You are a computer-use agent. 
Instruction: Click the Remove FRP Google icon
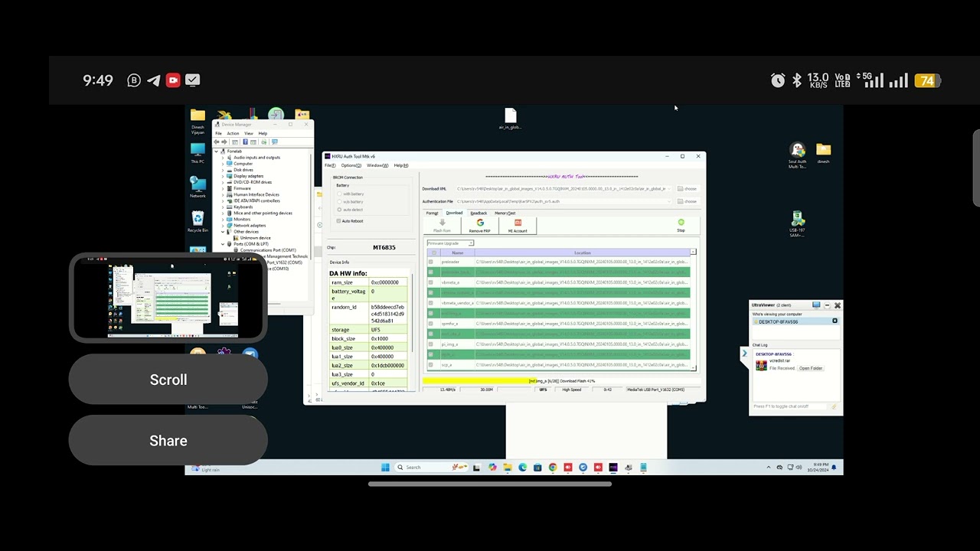(480, 223)
